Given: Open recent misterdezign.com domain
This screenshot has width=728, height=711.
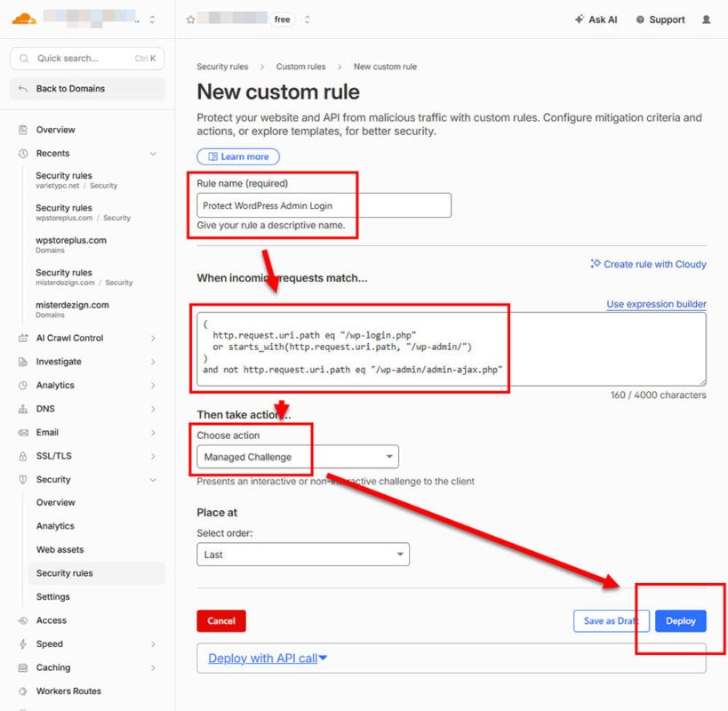Looking at the screenshot, I should pos(72,309).
